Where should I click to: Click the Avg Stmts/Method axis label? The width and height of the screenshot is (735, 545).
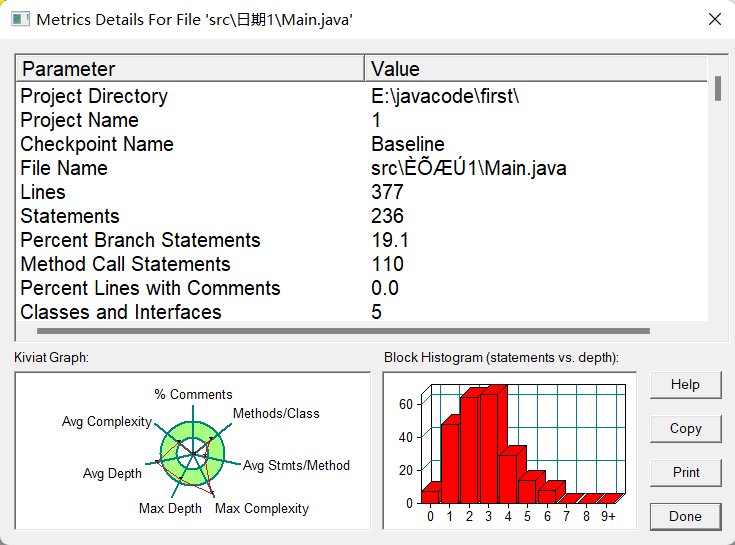(x=296, y=465)
